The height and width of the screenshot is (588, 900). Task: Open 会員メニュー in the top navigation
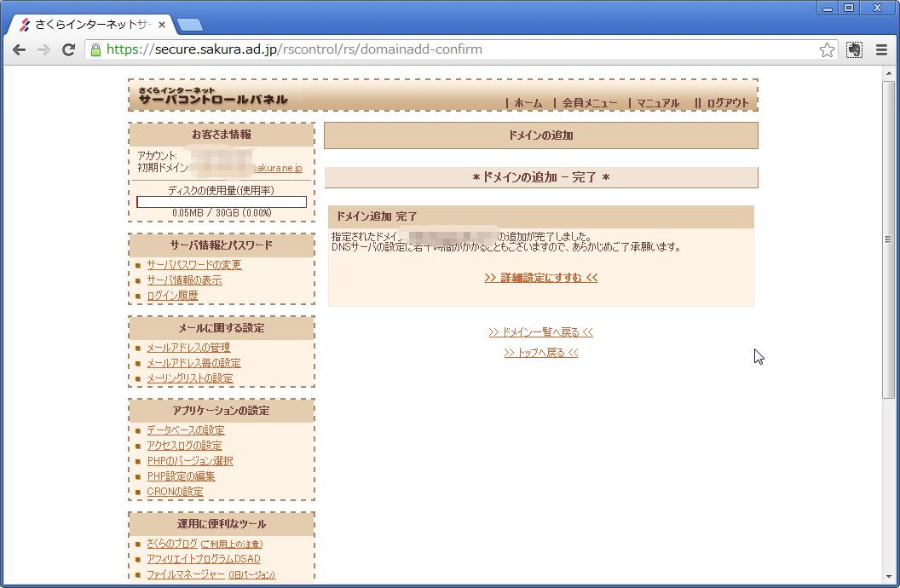pos(590,102)
